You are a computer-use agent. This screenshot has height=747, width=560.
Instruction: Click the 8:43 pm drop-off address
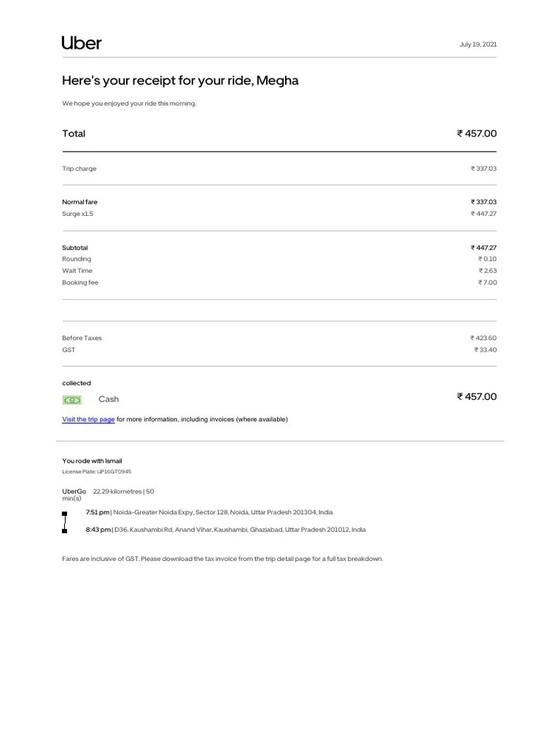[x=226, y=530]
